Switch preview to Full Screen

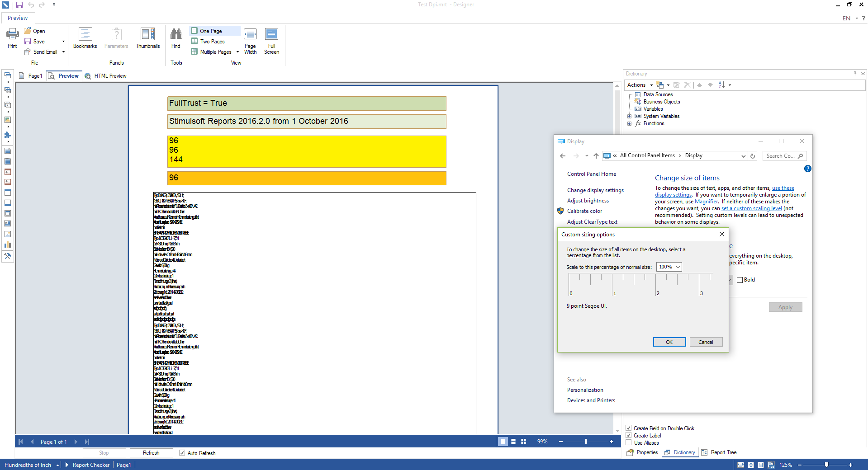pyautogui.click(x=271, y=41)
